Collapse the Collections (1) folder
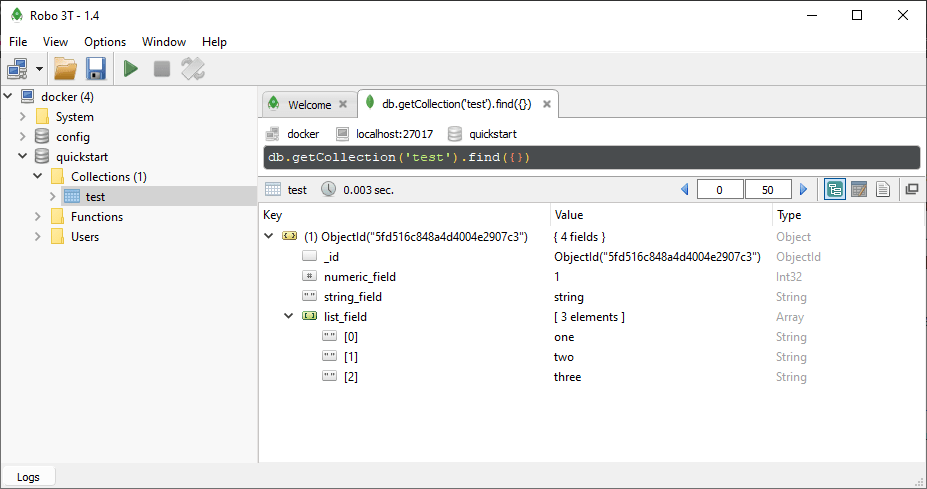Screen dimensions: 927x489 38,176
